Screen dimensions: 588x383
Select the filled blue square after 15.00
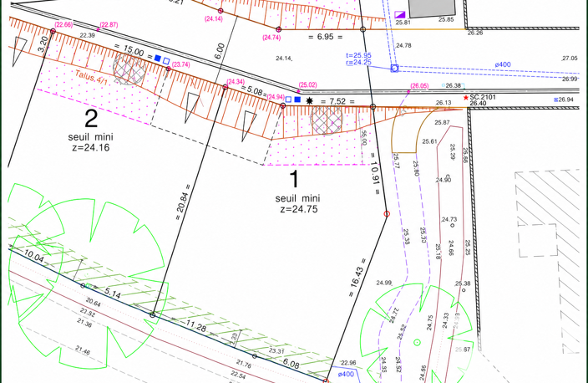point(158,59)
